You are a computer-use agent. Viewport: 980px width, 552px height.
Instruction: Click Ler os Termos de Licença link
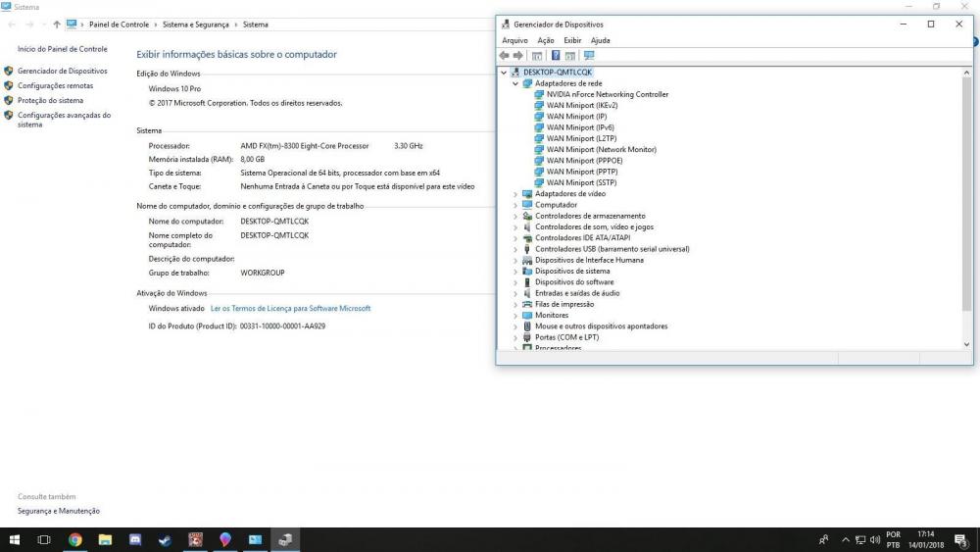[290, 308]
